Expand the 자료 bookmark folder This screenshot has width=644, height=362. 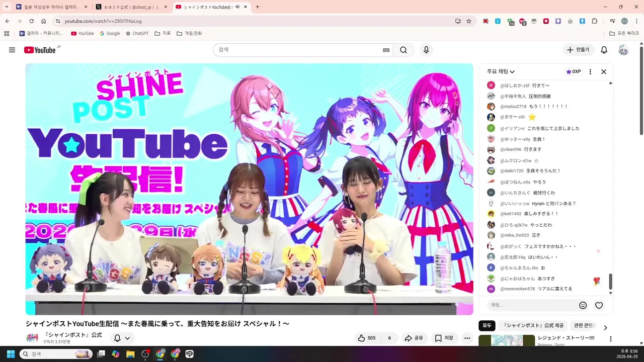[163, 33]
